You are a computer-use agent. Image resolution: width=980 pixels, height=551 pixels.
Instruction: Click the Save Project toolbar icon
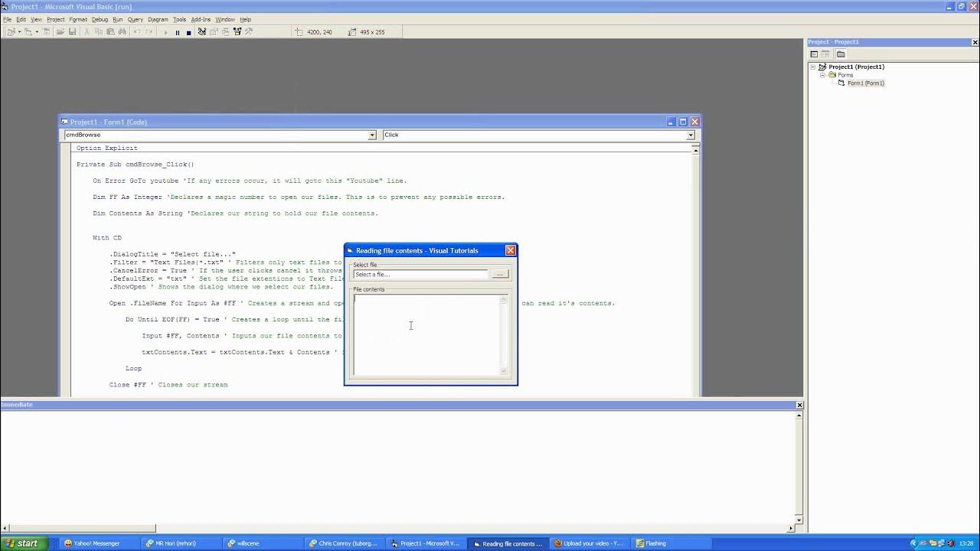(73, 32)
